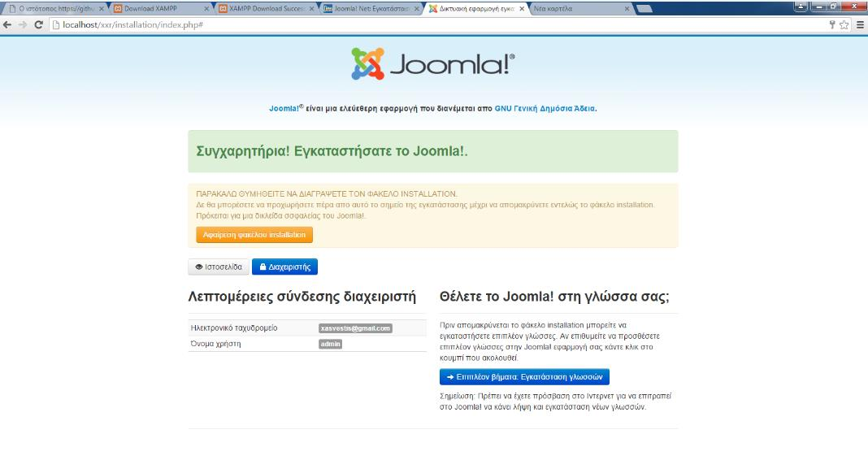The image size is (868, 460).
Task: Open a new tab with the new-tab button
Action: [x=644, y=9]
